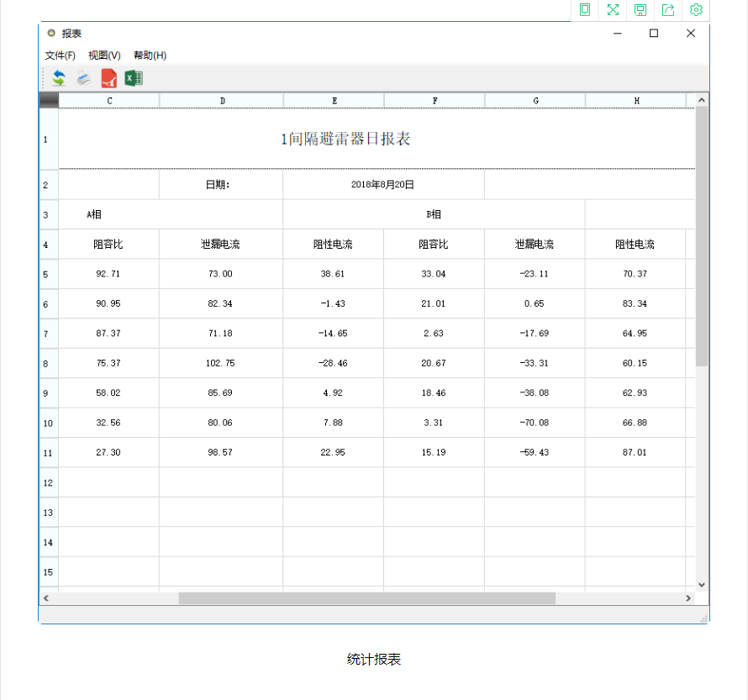The height and width of the screenshot is (700, 748).
Task: Select column header C
Action: (109, 101)
